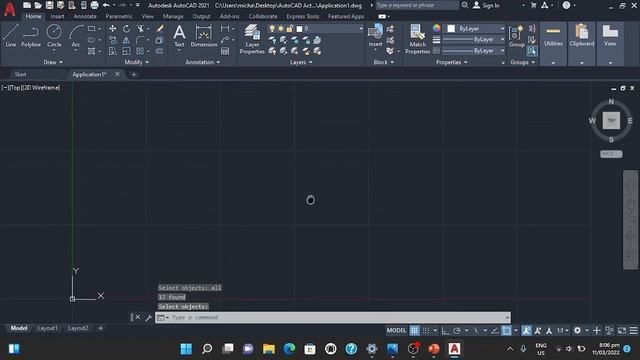Screen dimensions: 640x360
Task: Switch to the Parametric ribbon tab
Action: 119,16
